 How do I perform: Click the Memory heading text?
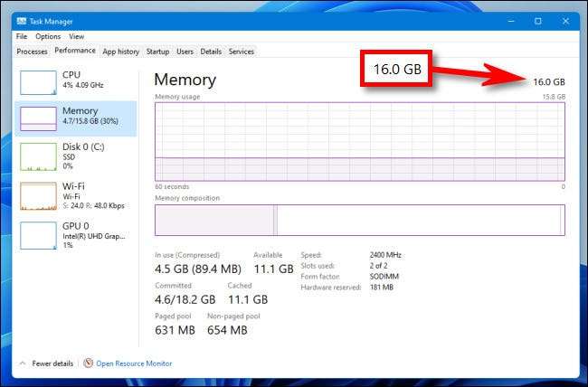185,80
